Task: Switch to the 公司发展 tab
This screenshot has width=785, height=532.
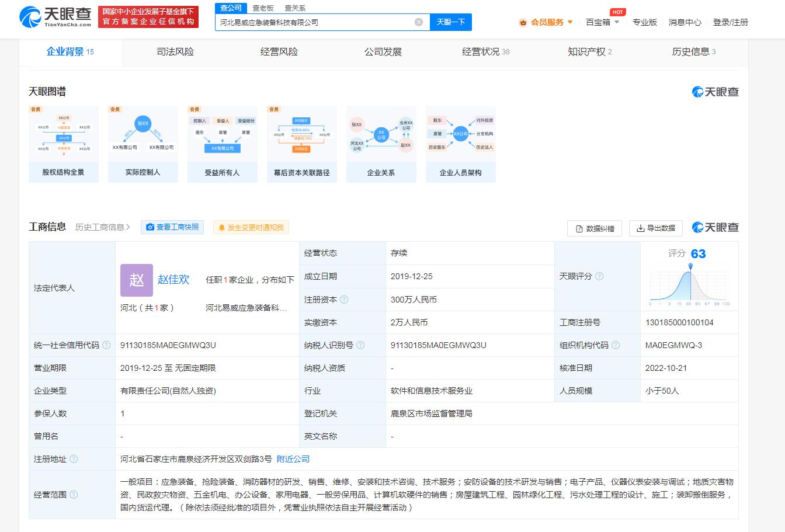Action: click(x=383, y=52)
